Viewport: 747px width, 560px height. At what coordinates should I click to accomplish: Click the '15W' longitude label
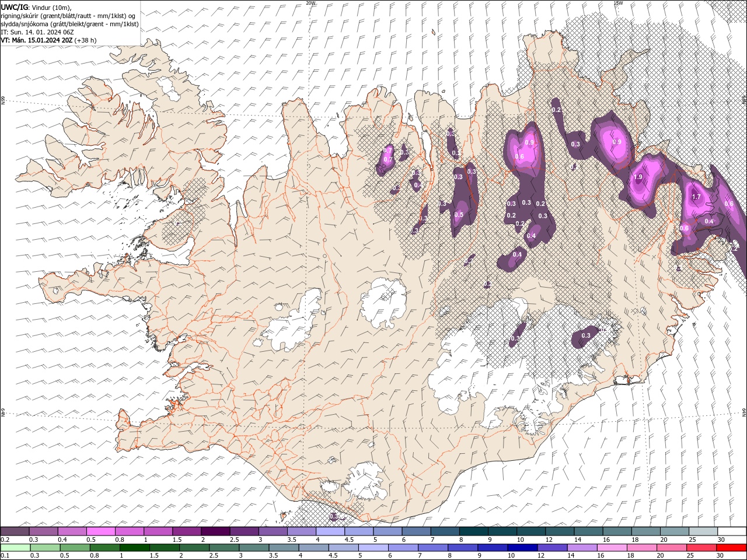617,3
